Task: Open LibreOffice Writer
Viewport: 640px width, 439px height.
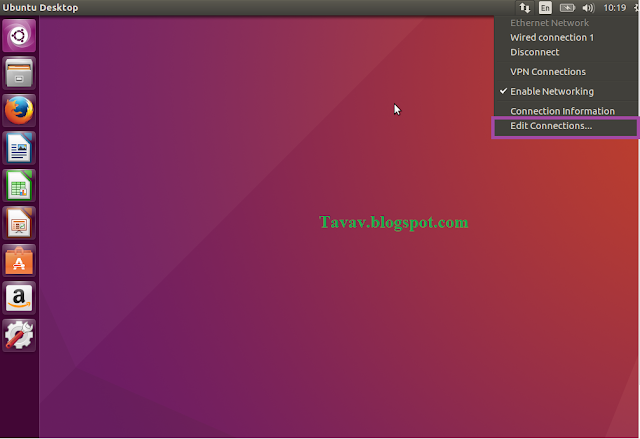Action: [19, 148]
